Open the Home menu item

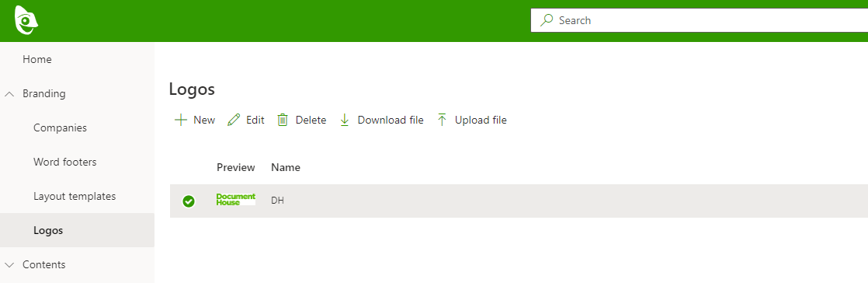tap(37, 59)
